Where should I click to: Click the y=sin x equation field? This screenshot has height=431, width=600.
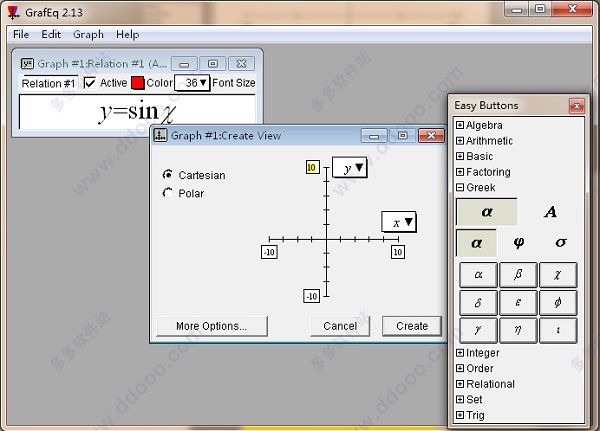point(137,112)
